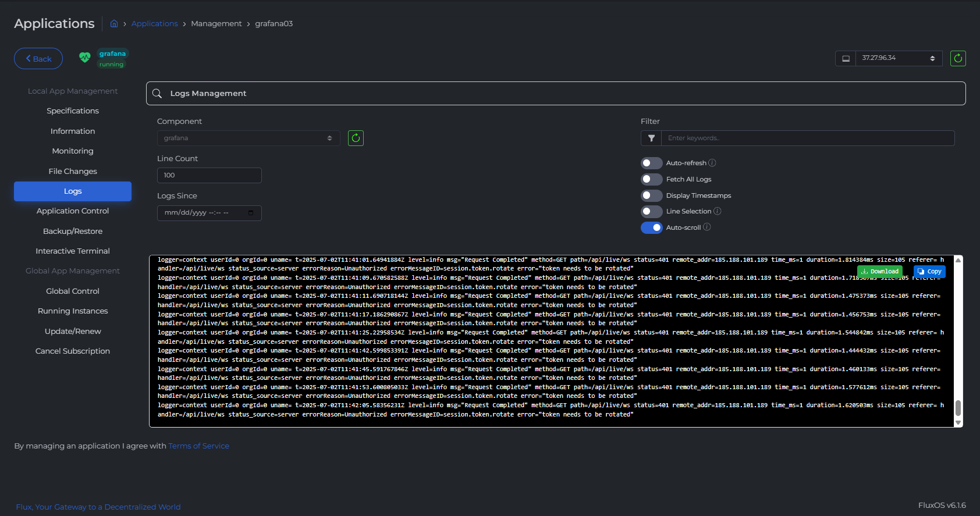Click the Line Count input field
Screen dimensions: 980x516
click(x=209, y=176)
